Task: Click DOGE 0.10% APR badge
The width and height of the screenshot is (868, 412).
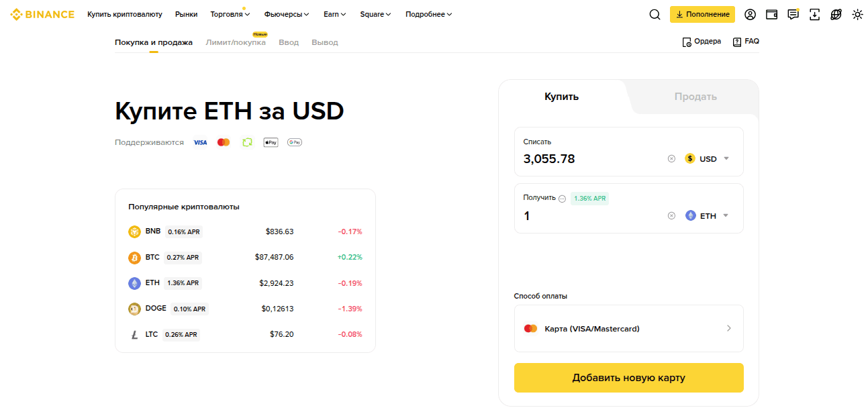Action: (x=190, y=309)
